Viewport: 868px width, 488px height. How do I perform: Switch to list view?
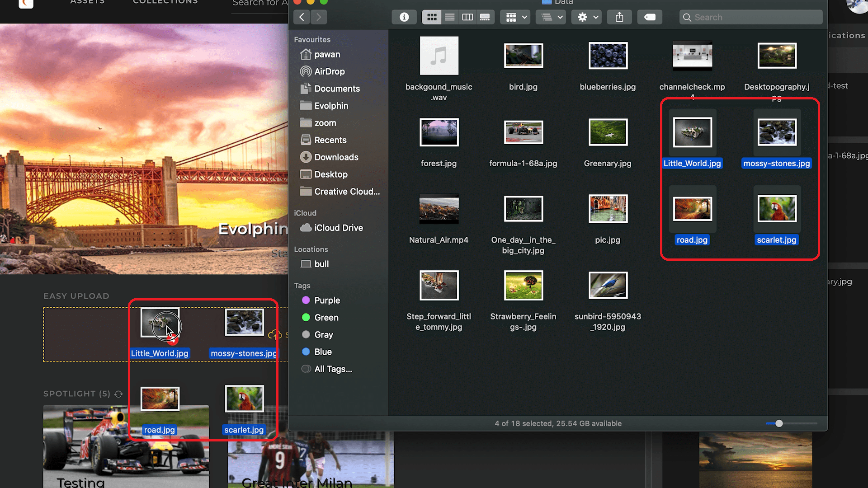click(449, 17)
